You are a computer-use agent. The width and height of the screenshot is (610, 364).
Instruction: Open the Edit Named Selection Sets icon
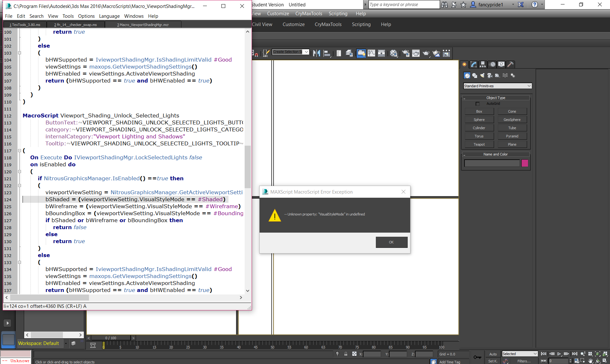click(x=266, y=53)
